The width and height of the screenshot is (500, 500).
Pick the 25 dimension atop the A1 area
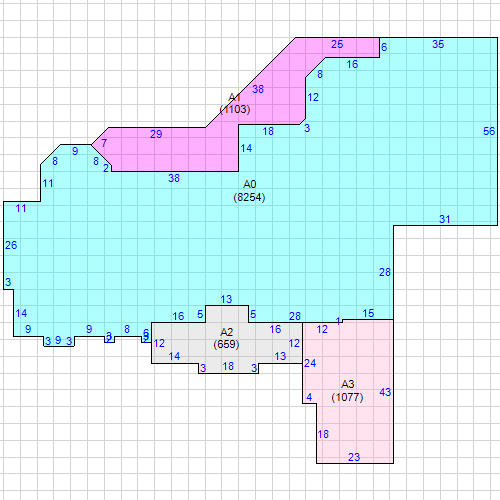[337, 44]
